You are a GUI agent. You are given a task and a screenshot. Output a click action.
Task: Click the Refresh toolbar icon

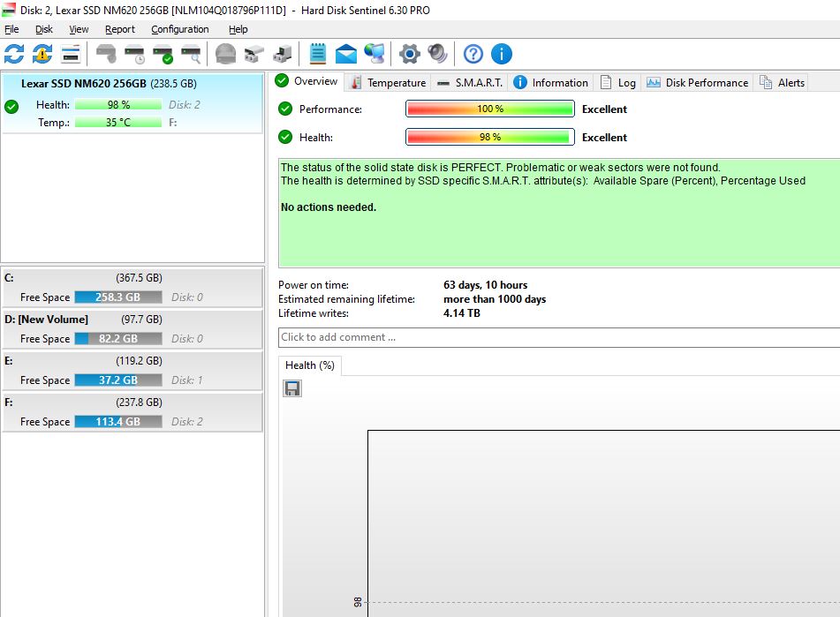[x=14, y=54]
